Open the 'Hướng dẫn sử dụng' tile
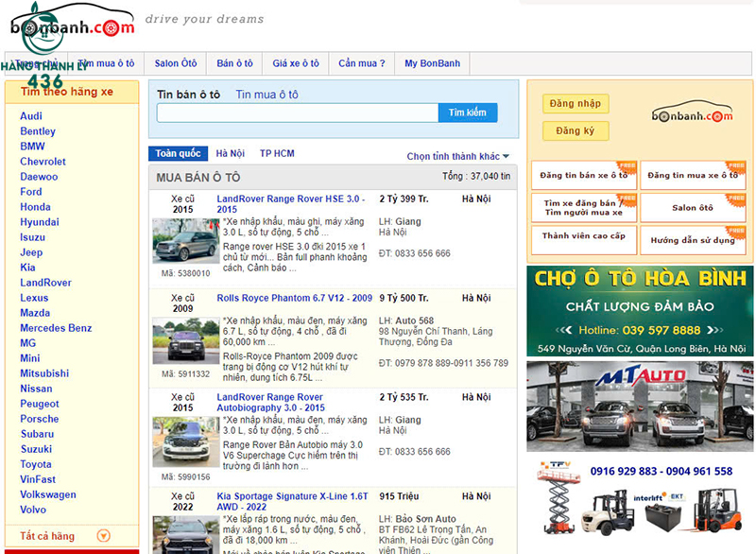756x554 pixels. [693, 240]
